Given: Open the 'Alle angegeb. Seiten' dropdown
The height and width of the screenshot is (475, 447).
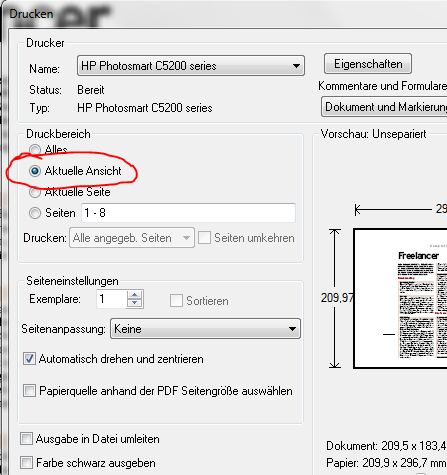Looking at the screenshot, I should (x=132, y=238).
